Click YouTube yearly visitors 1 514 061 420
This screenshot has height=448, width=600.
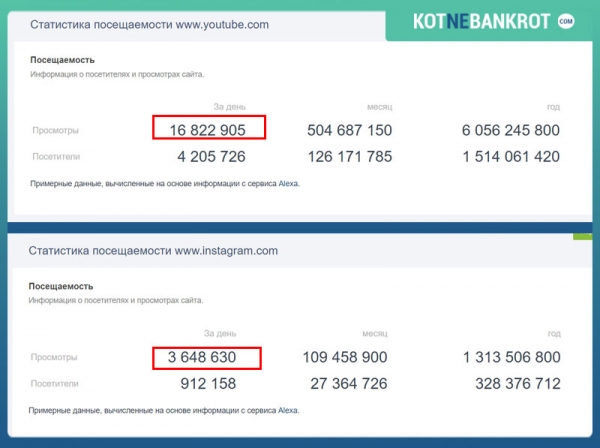point(510,156)
